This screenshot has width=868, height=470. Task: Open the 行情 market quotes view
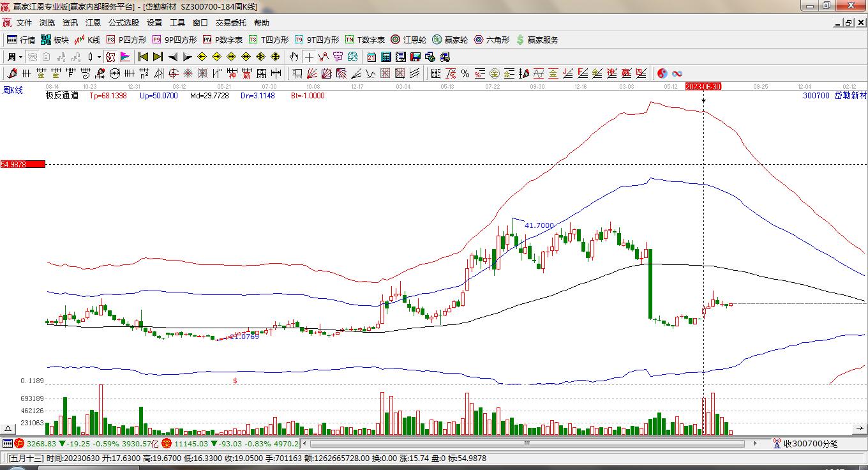(x=21, y=40)
